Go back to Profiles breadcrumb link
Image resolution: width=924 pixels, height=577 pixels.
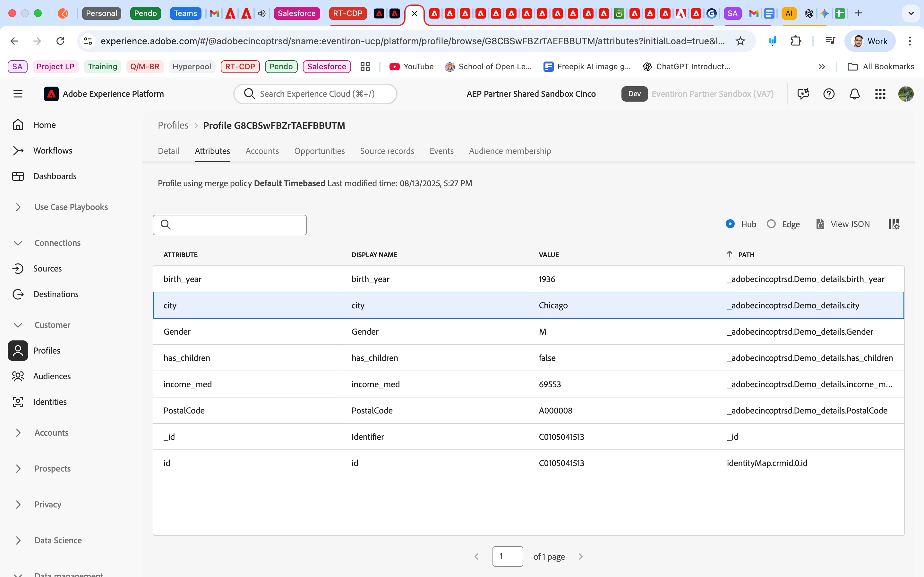[173, 126]
